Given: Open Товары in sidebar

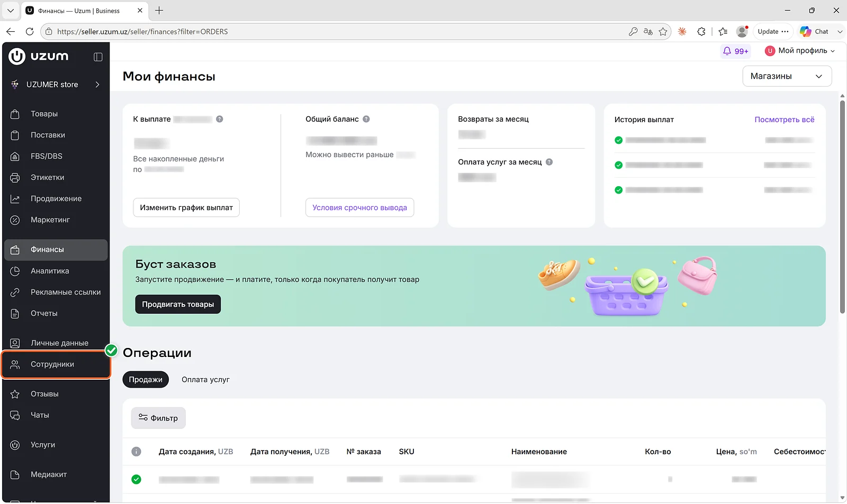Looking at the screenshot, I should (x=56, y=114).
